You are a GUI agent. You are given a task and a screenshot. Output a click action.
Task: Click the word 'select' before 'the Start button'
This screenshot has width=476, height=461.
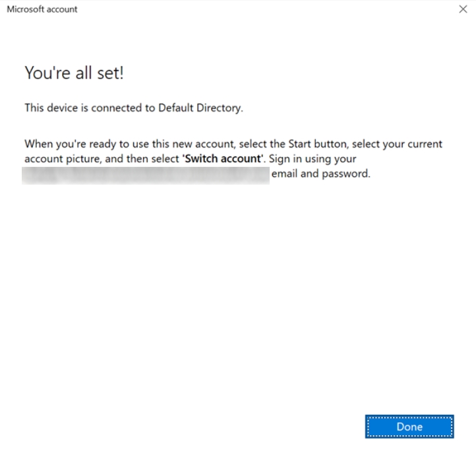coord(254,144)
